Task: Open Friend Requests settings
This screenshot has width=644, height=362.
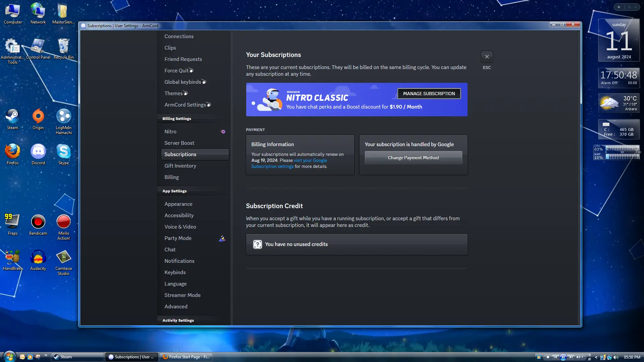Action: point(183,59)
